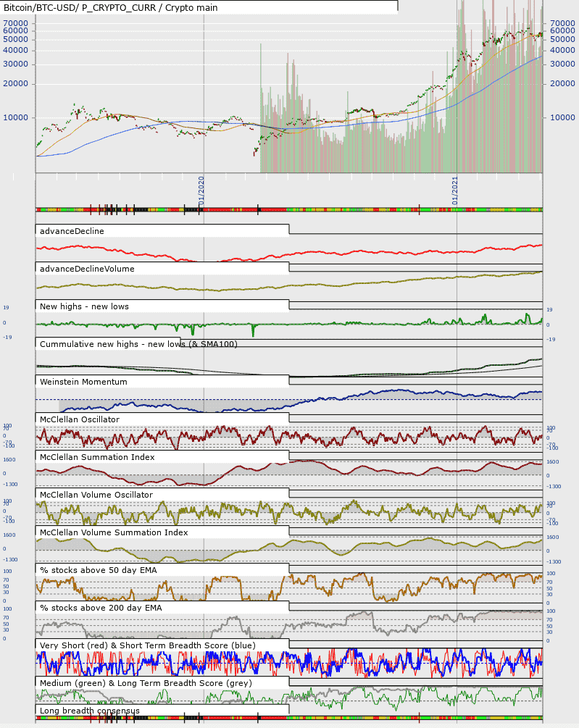Click the 01/2021 date marker

coord(454,191)
